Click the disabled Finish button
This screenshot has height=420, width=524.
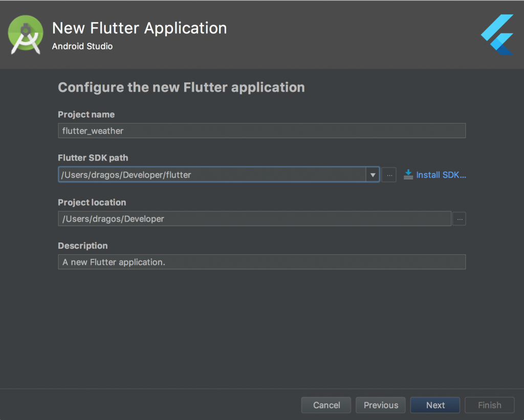click(489, 405)
